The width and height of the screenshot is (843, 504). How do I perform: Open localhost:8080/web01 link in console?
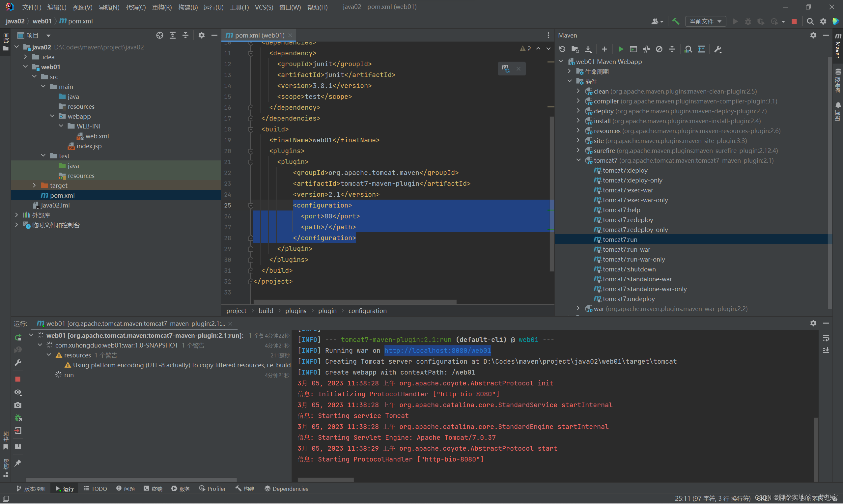437,350
